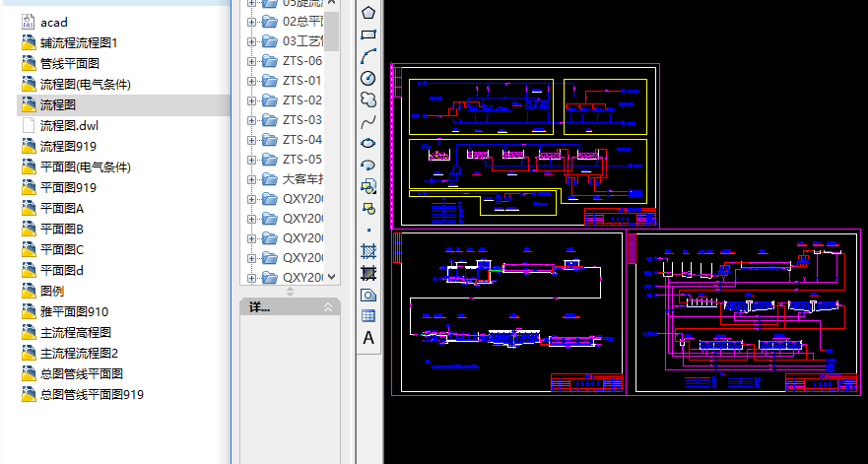Open the Hatch tool

(x=368, y=251)
